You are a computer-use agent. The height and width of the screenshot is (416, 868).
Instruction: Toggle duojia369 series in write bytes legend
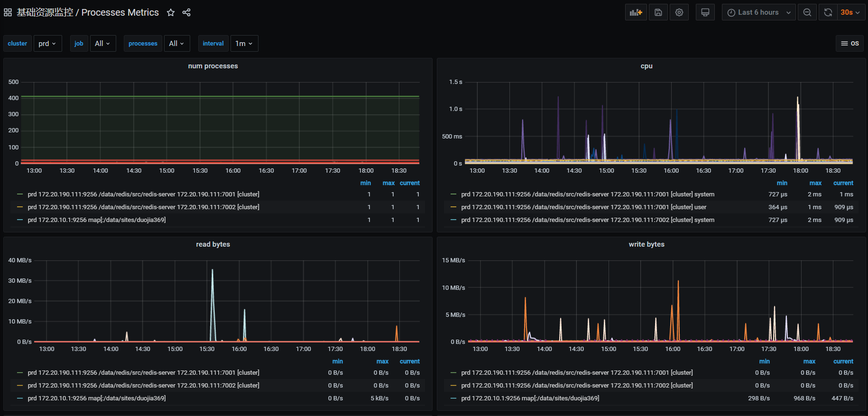point(530,398)
